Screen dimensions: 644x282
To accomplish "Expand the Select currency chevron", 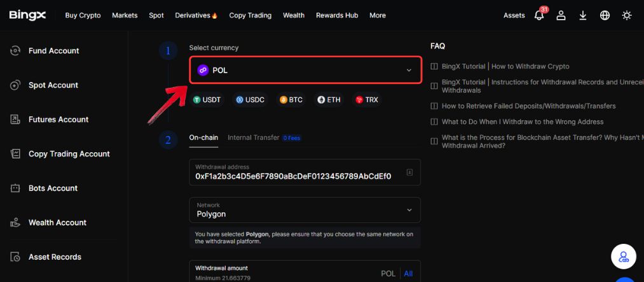I will (x=409, y=70).
